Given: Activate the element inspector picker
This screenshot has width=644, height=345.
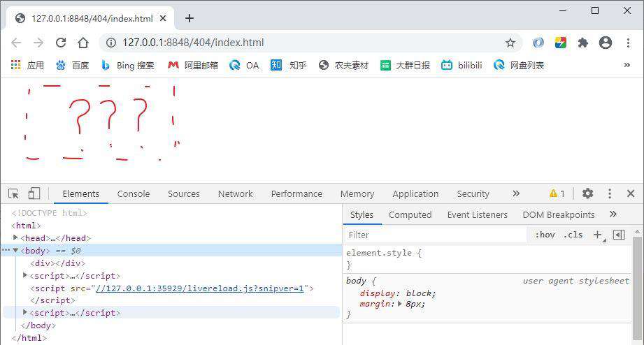Looking at the screenshot, I should point(13,193).
